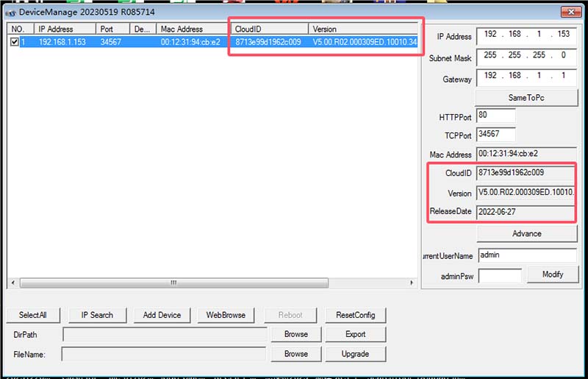Click the CloudID column header
Image resolution: width=588 pixels, height=379 pixels.
[x=268, y=29]
